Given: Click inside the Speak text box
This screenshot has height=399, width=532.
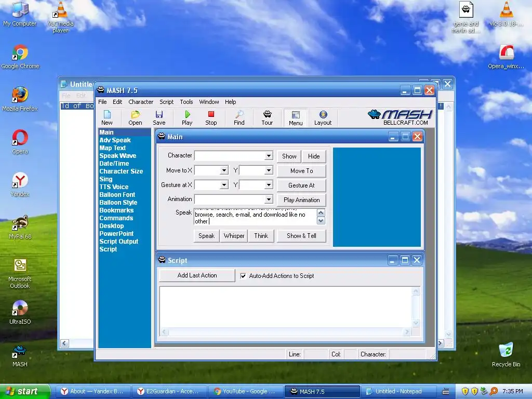Looking at the screenshot, I should click(255, 217).
